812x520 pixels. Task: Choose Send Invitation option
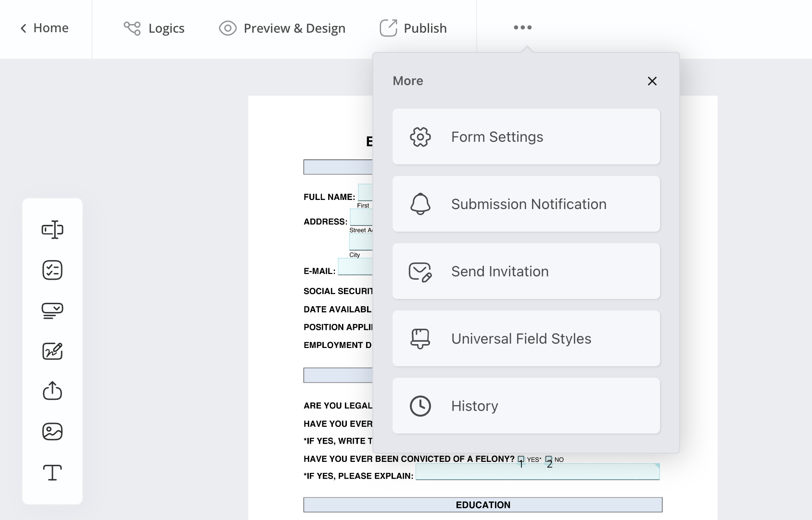click(526, 272)
